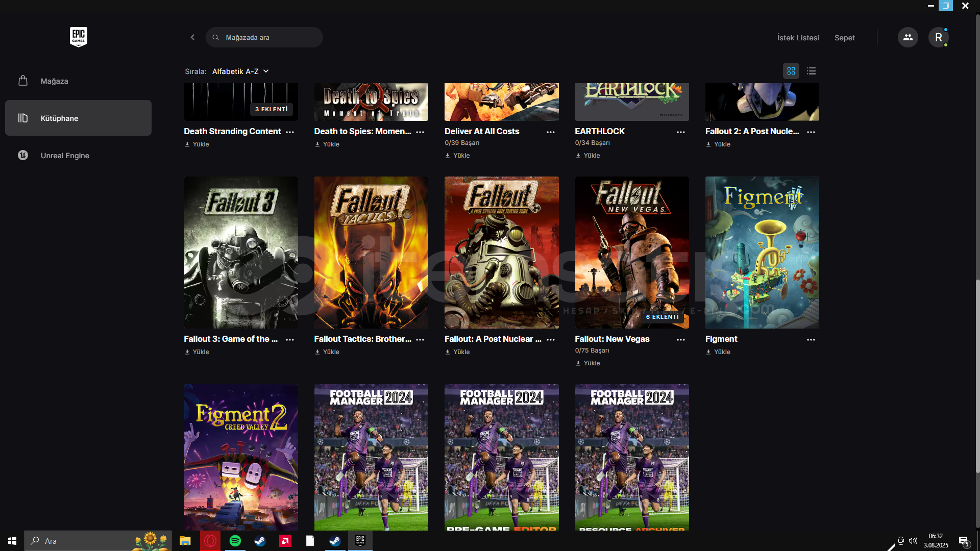The width and height of the screenshot is (980, 551).
Task: Select Kütüphane in the sidebar
Action: [x=78, y=118]
